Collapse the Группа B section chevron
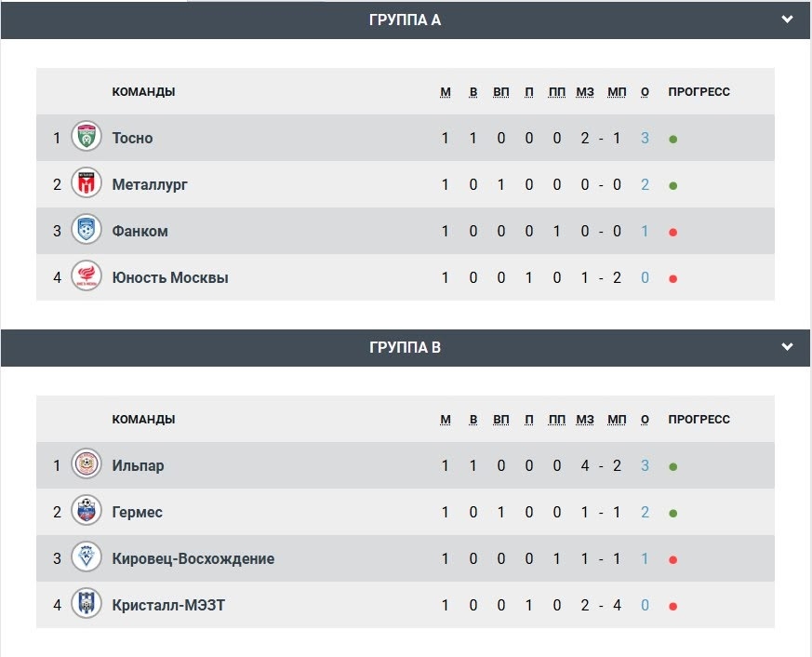812x657 pixels. click(x=788, y=347)
